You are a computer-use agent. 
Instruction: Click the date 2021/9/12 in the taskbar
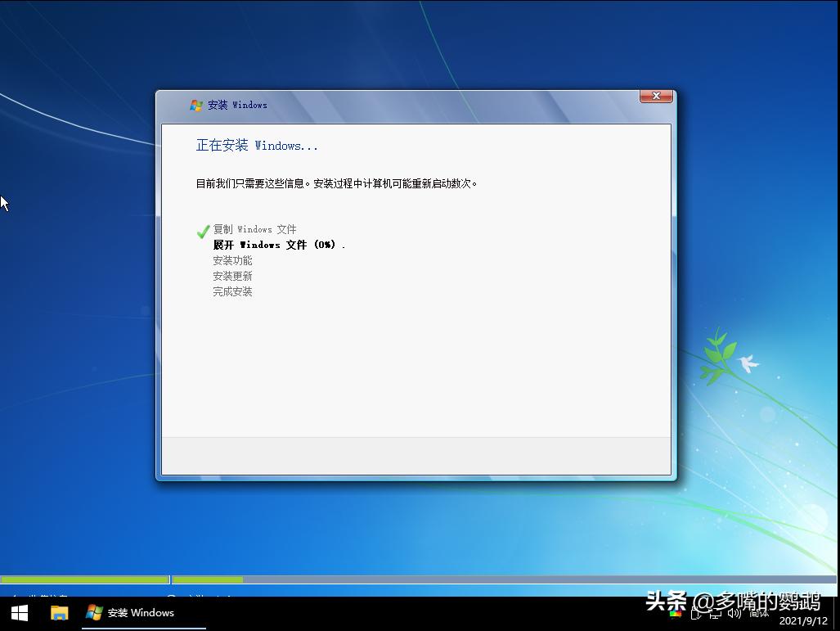coord(803,621)
